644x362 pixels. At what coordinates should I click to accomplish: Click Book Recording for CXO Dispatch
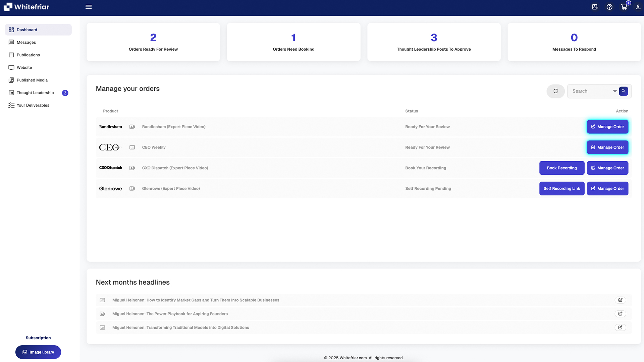coord(562,168)
